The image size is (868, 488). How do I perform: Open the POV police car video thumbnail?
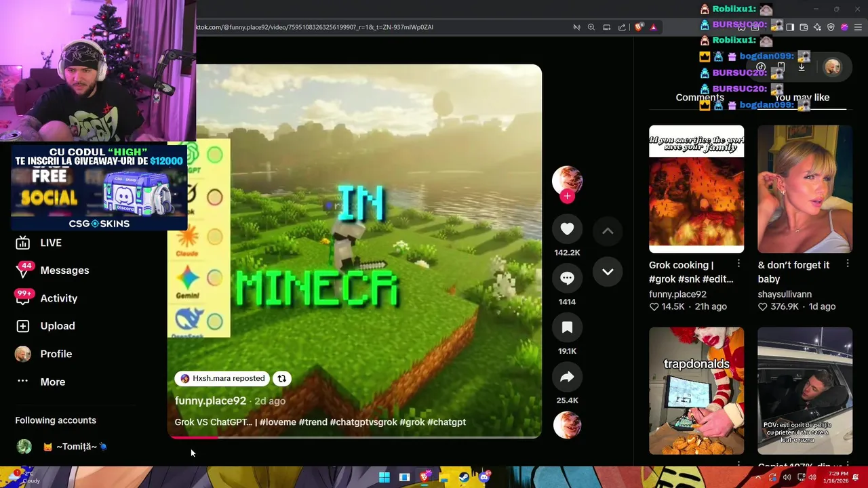[x=805, y=390]
